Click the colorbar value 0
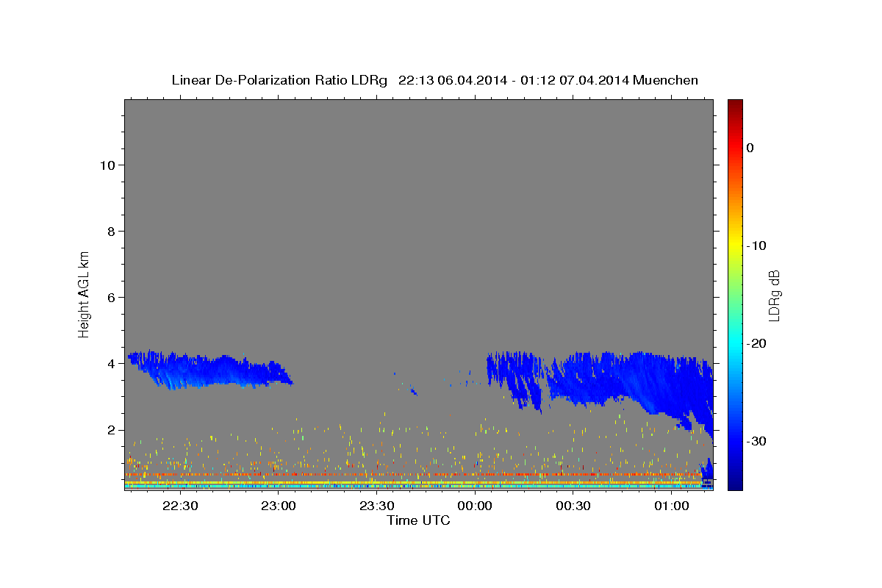The image size is (882, 588). click(x=750, y=148)
